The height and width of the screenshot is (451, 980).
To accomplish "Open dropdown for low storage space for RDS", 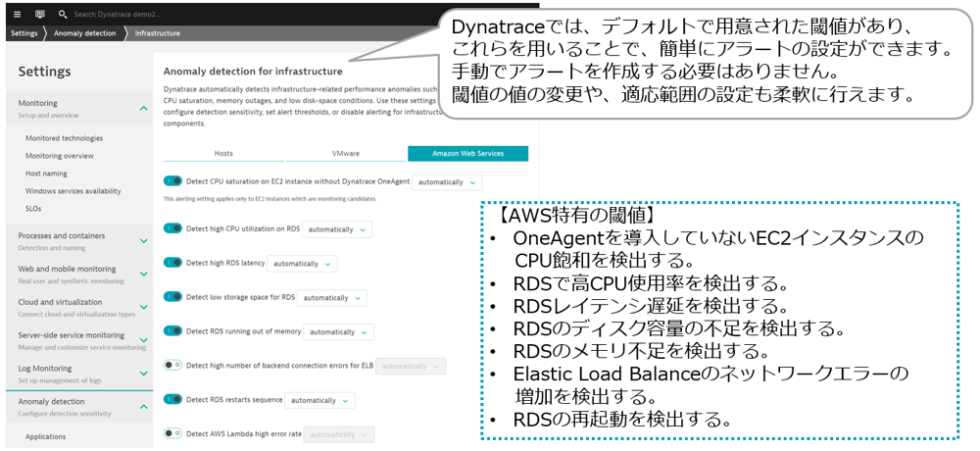I will tap(333, 297).
